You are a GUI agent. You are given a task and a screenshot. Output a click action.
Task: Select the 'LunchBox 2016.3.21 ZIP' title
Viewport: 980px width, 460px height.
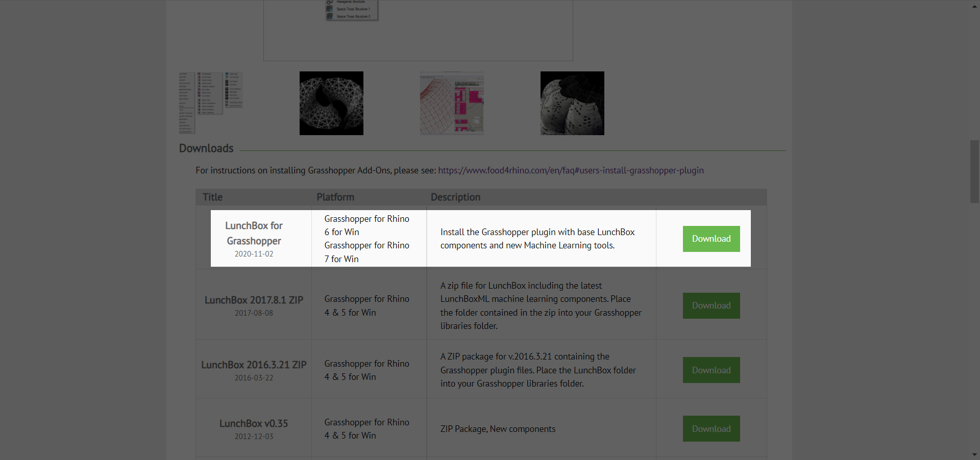[x=254, y=365]
